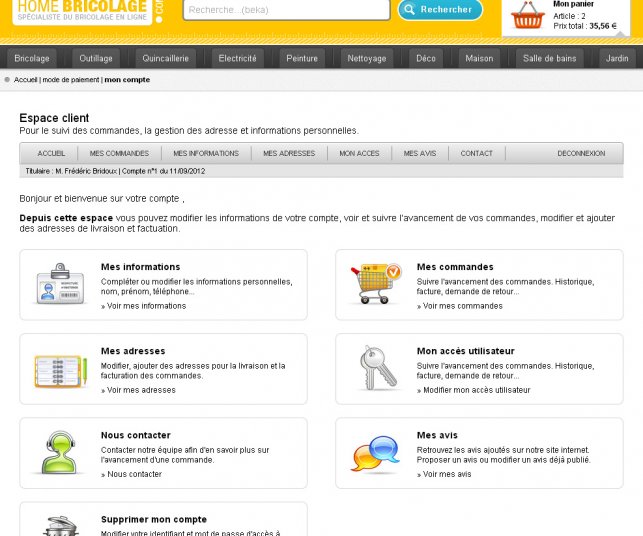Click the 'Espace client' page title
Screen dimensions: 643x536
pyautogui.click(x=54, y=118)
